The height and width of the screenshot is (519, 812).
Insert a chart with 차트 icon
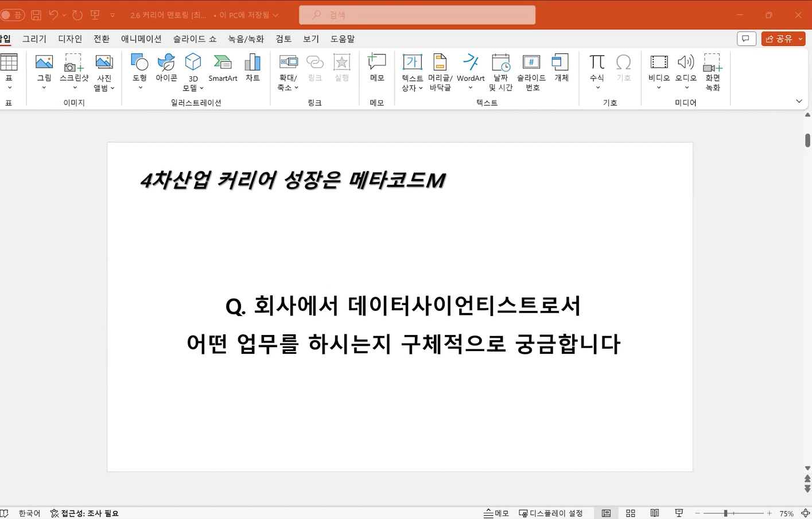click(252, 68)
